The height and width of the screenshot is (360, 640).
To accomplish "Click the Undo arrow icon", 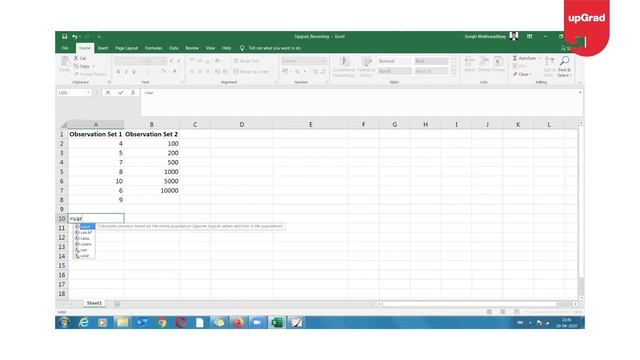I will tap(74, 37).
